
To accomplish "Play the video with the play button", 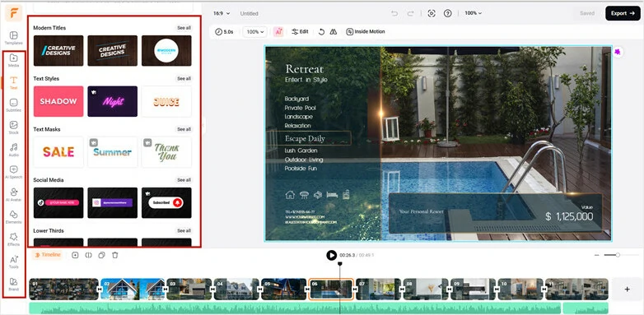I will pos(331,255).
